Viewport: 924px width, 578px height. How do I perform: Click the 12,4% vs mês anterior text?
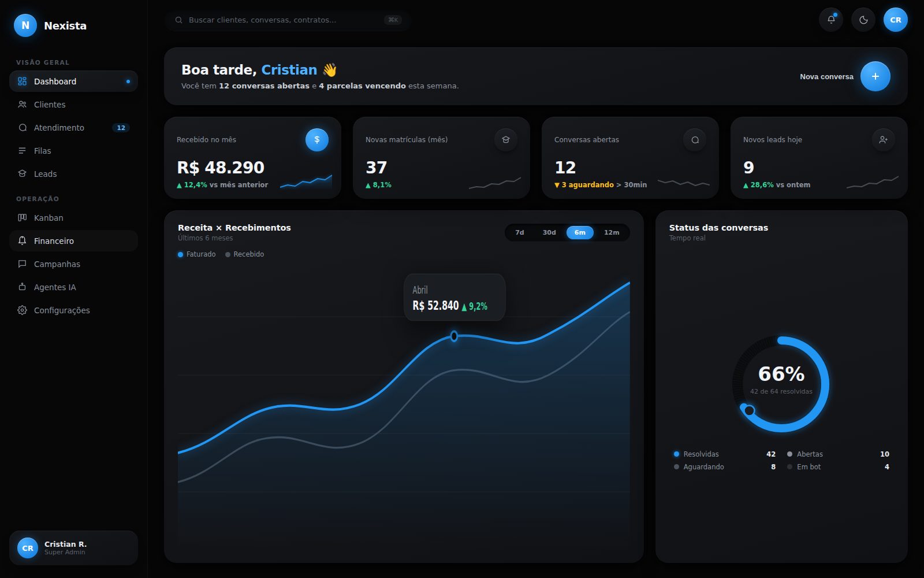222,185
